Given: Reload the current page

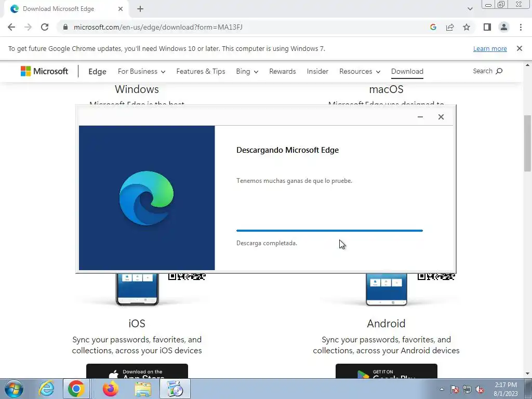Looking at the screenshot, I should 45,27.
